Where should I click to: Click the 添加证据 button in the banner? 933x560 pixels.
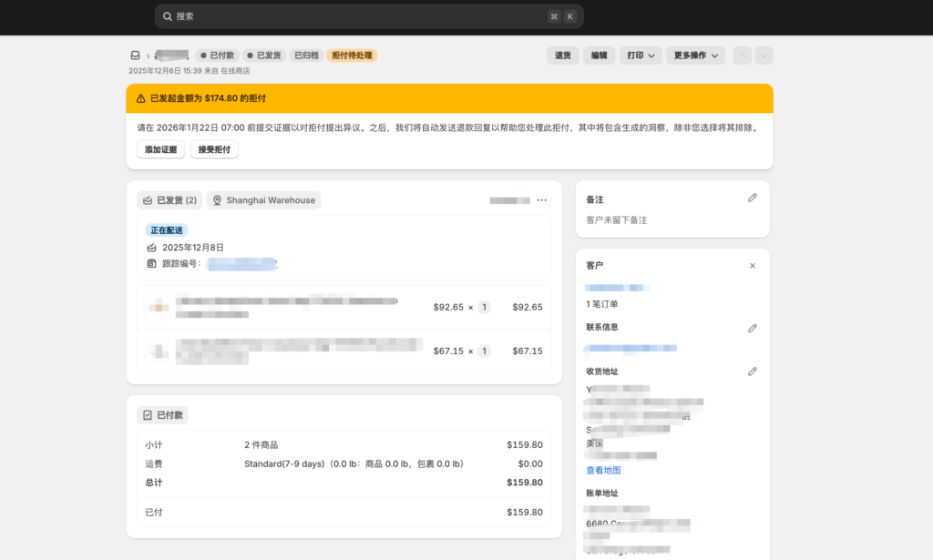pos(160,148)
